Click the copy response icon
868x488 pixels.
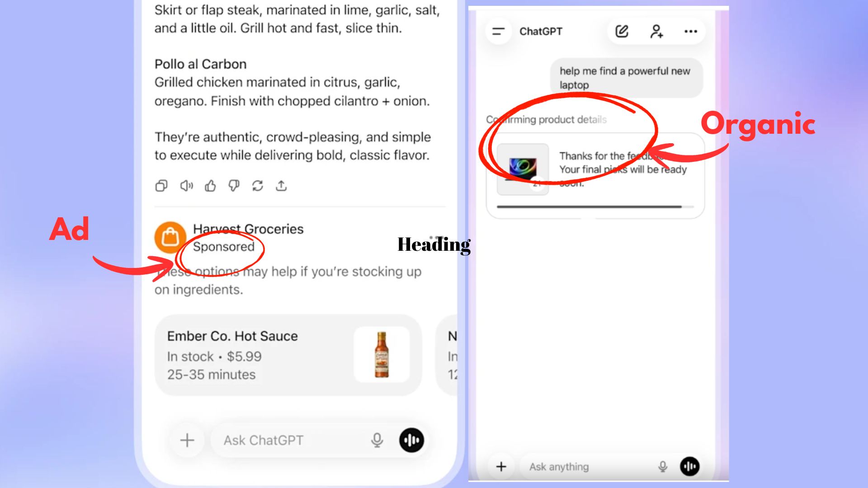[x=161, y=186]
